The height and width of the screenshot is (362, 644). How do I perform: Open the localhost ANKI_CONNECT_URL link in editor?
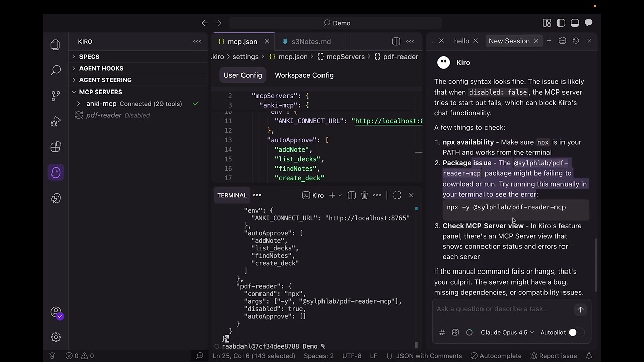point(388,121)
